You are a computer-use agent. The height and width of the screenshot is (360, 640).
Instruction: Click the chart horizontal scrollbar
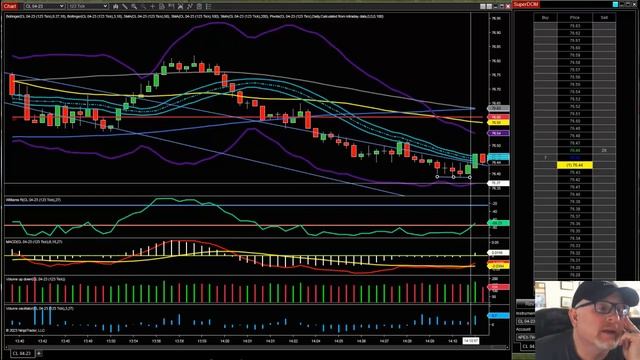255,347
